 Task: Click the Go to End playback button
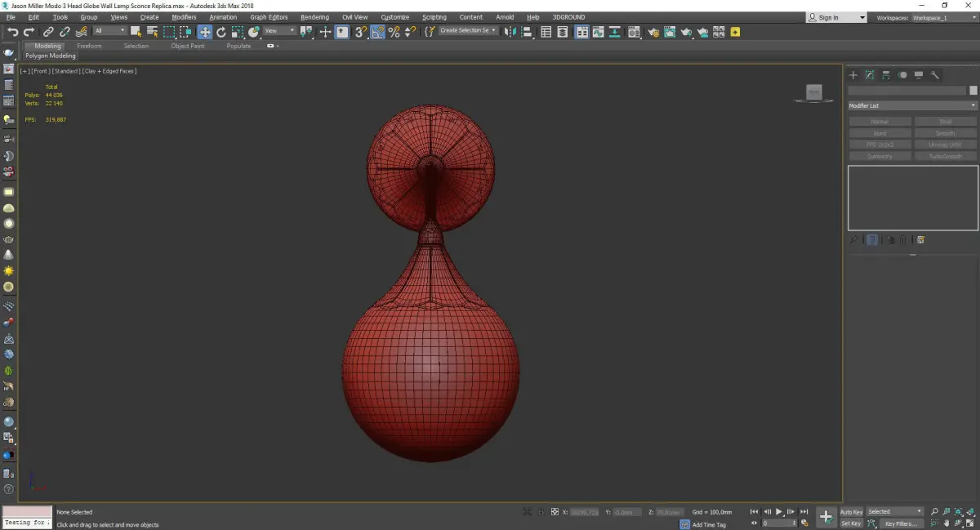coord(805,512)
